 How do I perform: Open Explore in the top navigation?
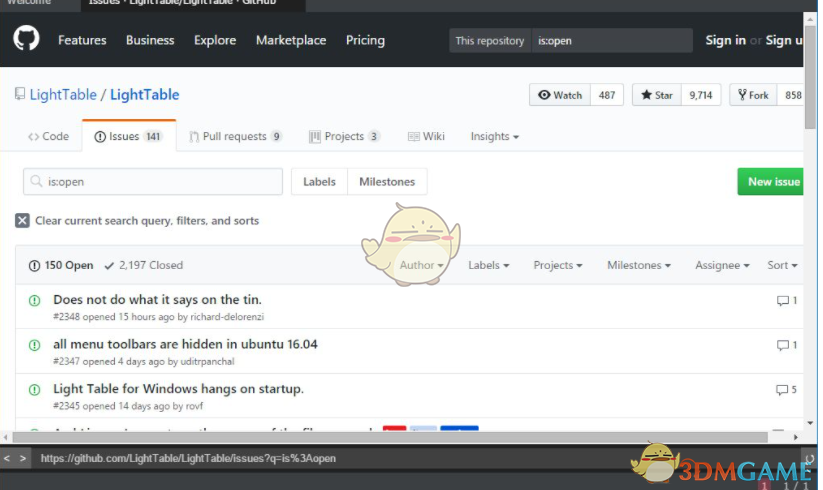tap(215, 40)
